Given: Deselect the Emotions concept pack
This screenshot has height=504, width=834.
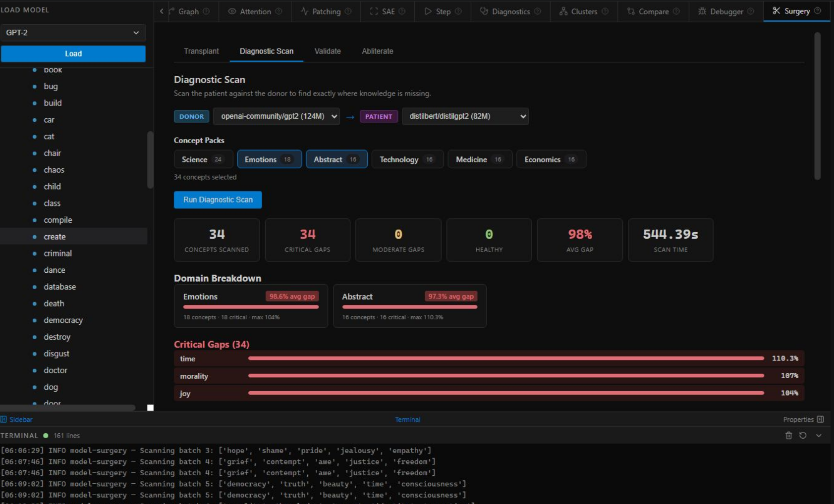Looking at the screenshot, I should [269, 159].
